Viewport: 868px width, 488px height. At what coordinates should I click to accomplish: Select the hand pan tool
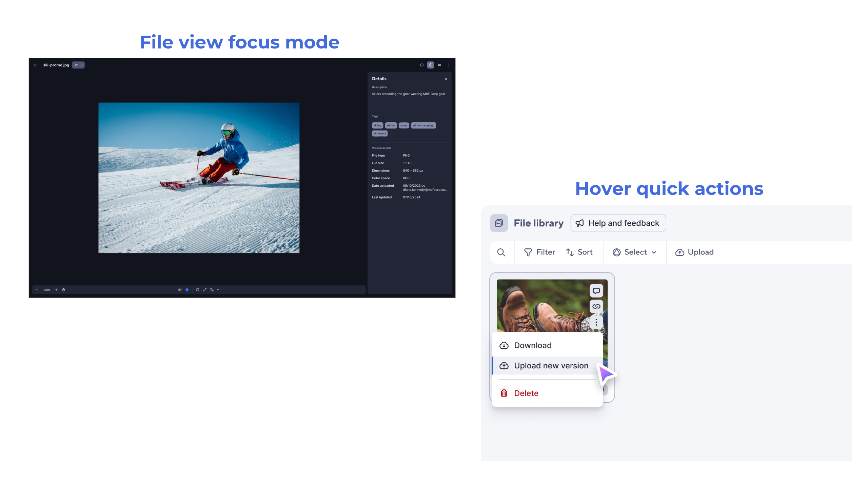63,290
